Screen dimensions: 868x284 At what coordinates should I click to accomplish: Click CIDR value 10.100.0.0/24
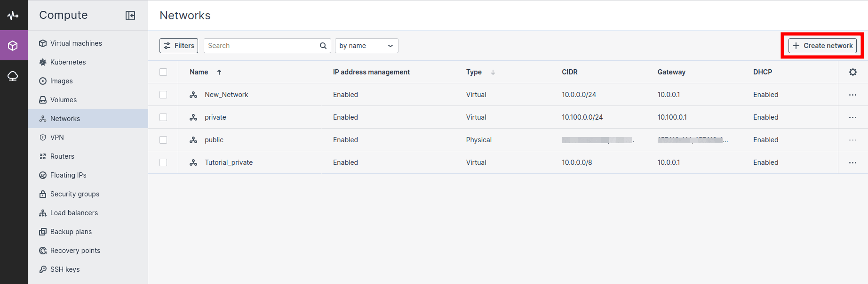(x=582, y=117)
